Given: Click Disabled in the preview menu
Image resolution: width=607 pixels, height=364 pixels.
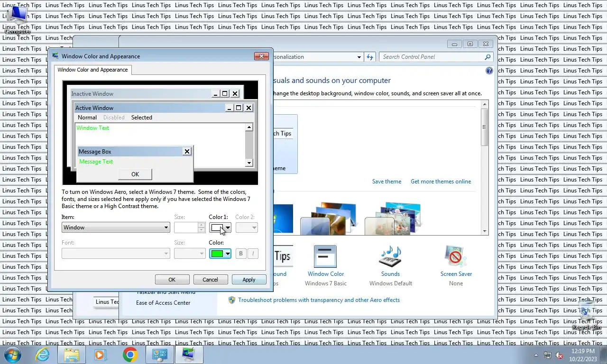Looking at the screenshot, I should click(114, 118).
